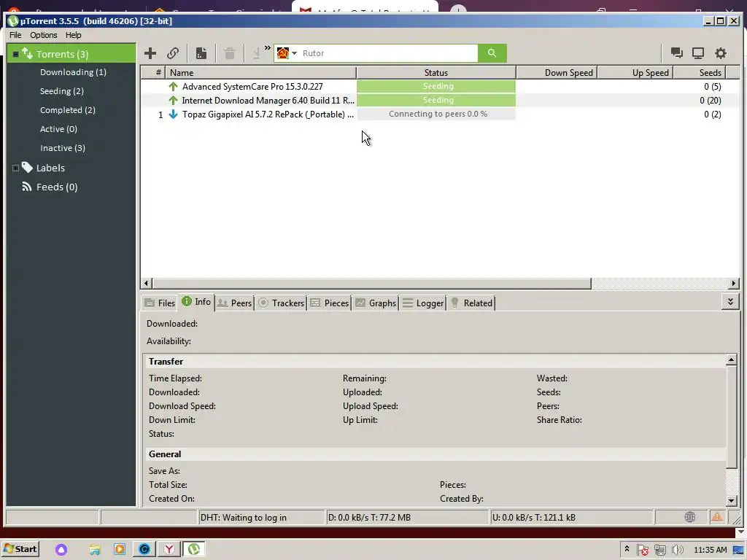Select Torrents (3) in sidebar
The height and width of the screenshot is (560, 747).
(71, 54)
